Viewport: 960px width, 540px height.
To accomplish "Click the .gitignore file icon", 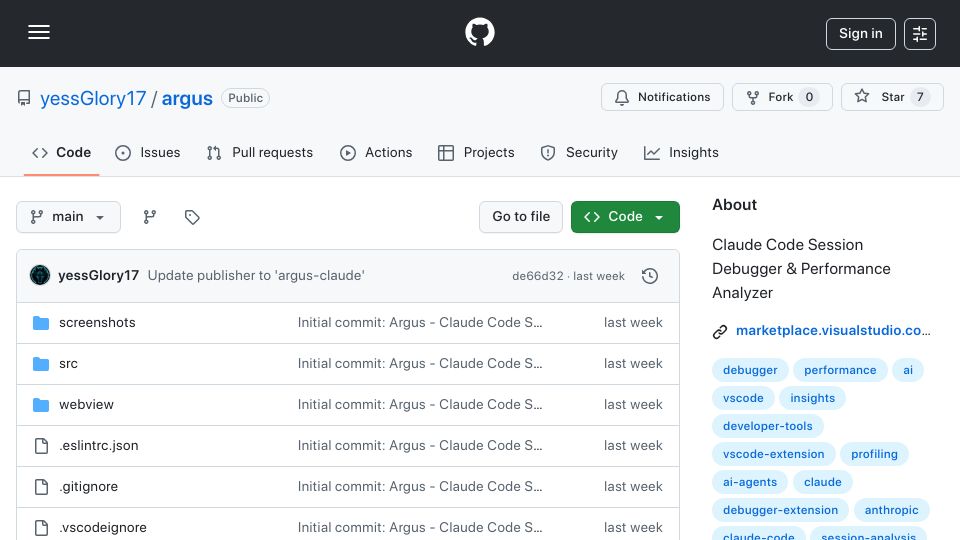I will (41, 487).
